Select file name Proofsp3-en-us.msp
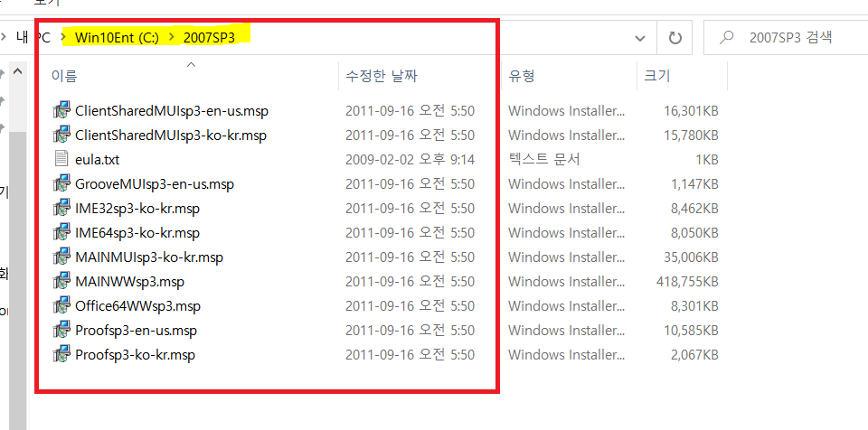This screenshot has height=430, width=868. (x=136, y=330)
